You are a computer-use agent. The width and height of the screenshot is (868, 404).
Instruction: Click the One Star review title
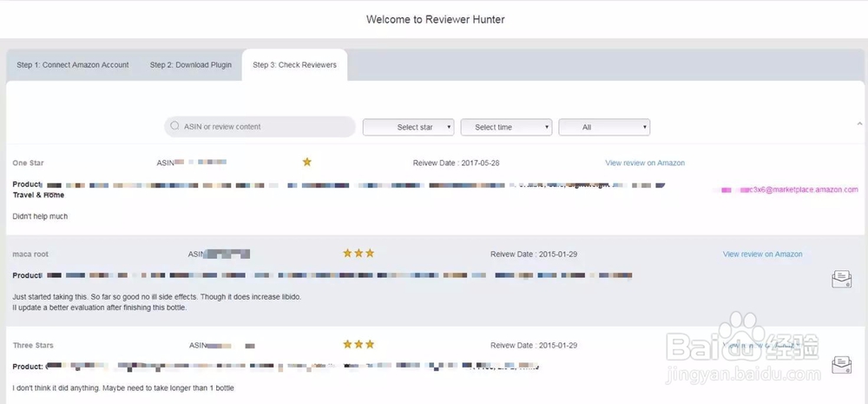coord(29,163)
